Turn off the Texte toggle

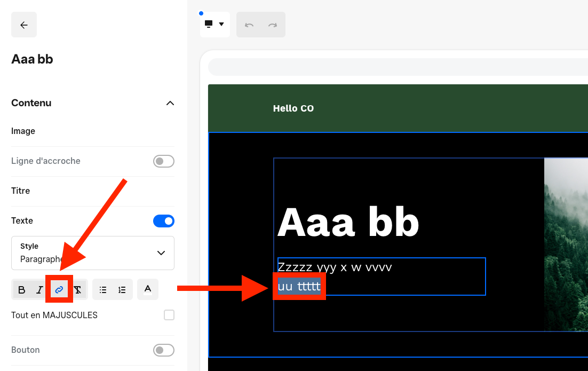click(163, 221)
